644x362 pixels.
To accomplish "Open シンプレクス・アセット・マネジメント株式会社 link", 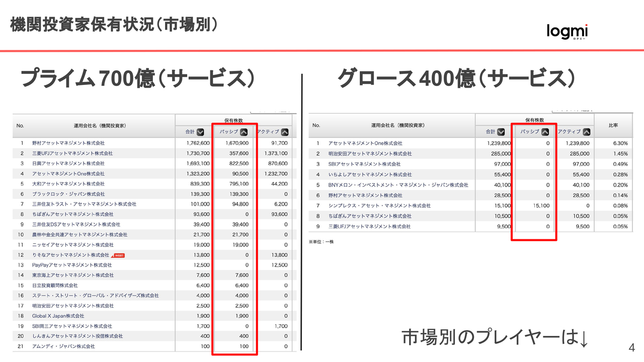I will pos(379,206).
